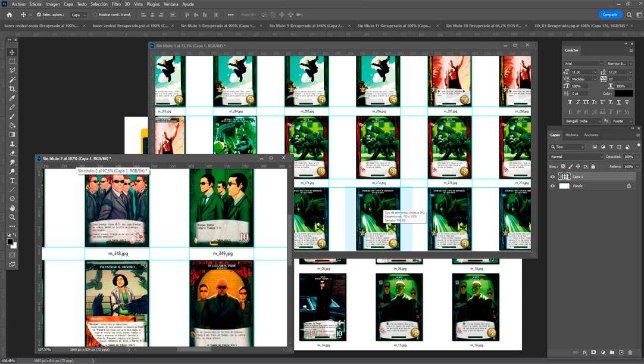Open the Capa auto-select target dropdown
Image resolution: width=644 pixels, height=364 pixels.
79,15
